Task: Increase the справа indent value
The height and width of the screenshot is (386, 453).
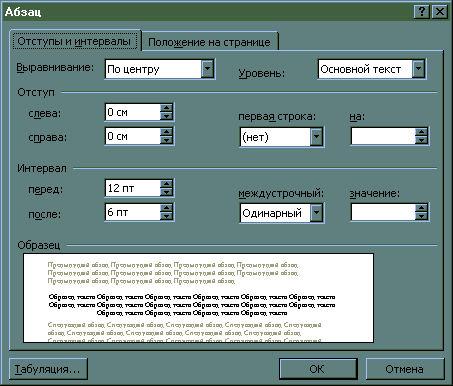Action: point(166,132)
